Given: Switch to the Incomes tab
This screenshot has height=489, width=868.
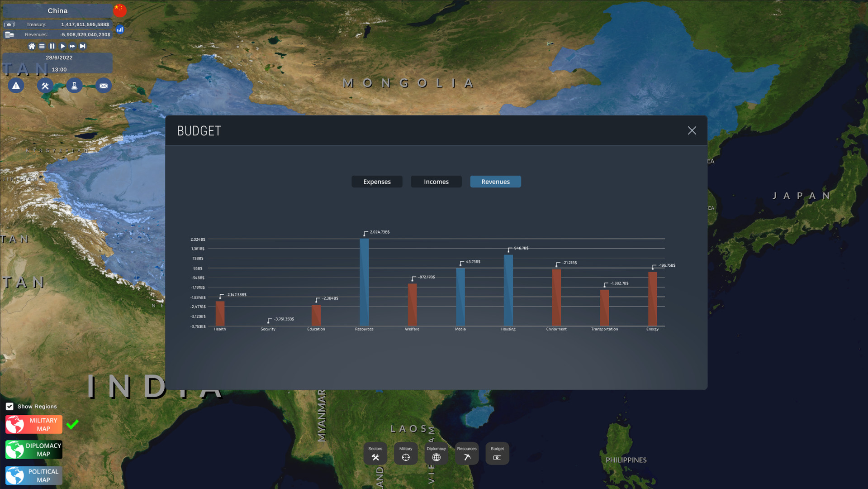Looking at the screenshot, I should pos(436,182).
